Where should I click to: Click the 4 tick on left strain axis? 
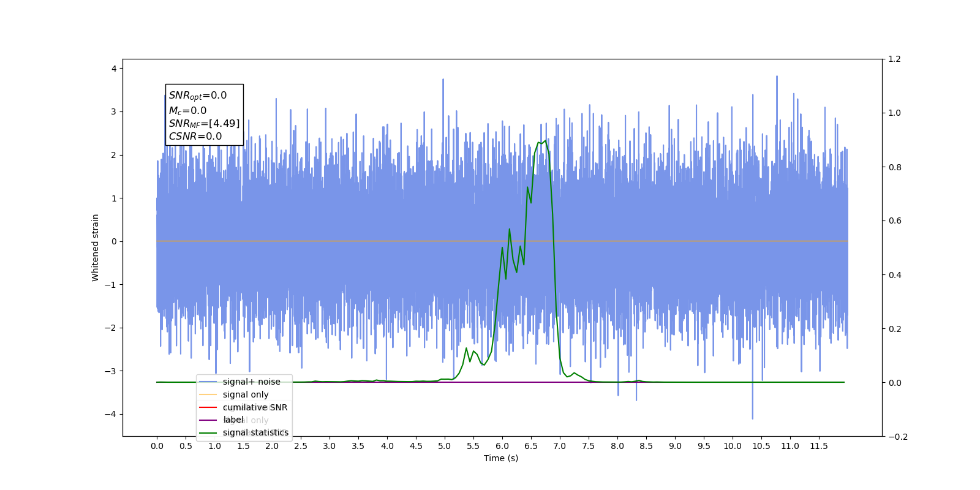114,69
